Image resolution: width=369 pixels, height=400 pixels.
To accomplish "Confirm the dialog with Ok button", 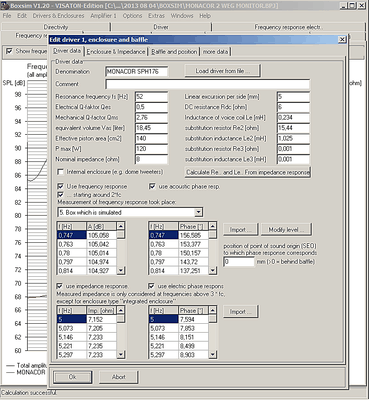I will pyautogui.click(x=72, y=377).
